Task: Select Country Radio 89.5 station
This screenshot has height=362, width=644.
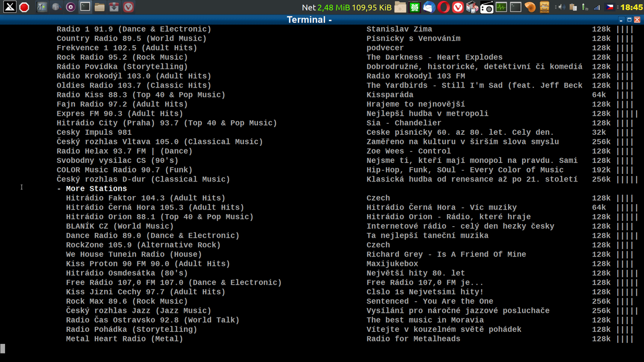Action: [x=131, y=38]
